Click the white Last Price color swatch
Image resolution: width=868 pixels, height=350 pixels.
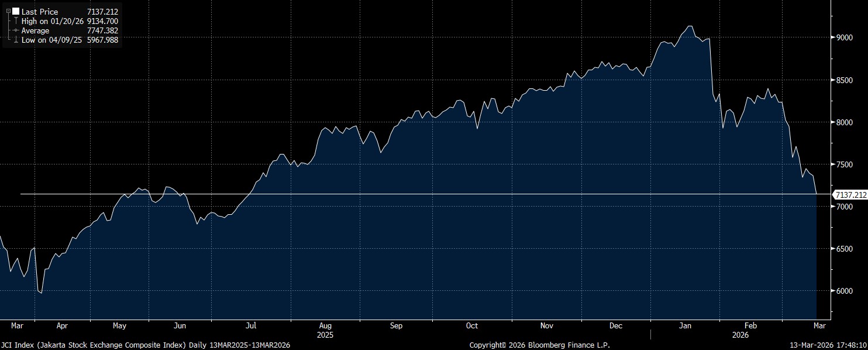tap(15, 12)
